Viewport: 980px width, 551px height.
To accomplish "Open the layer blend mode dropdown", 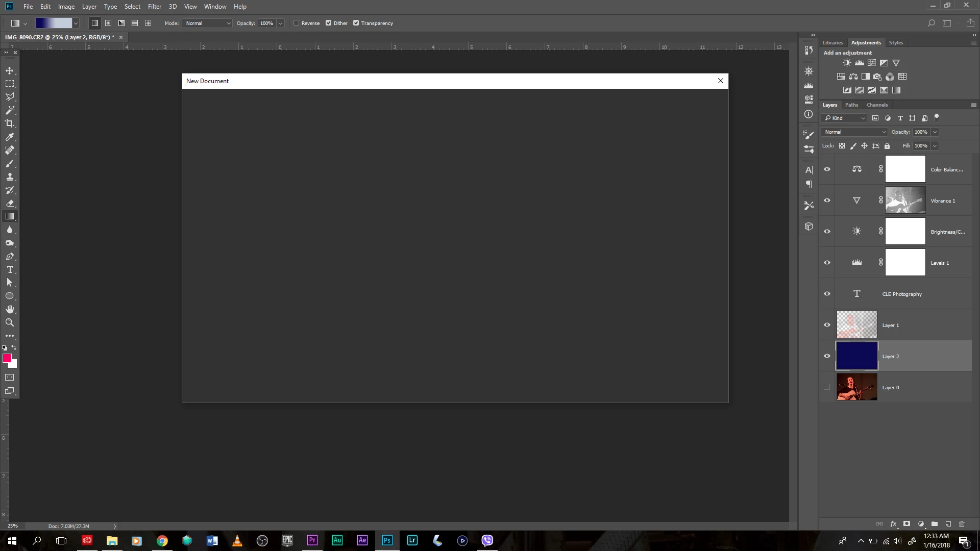I will pos(854,132).
